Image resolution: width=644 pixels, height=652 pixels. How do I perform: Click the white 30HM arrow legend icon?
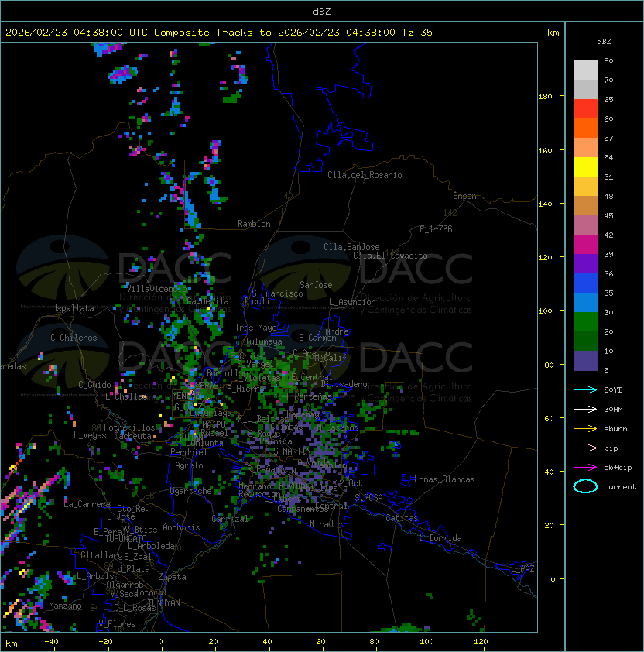tap(585, 410)
